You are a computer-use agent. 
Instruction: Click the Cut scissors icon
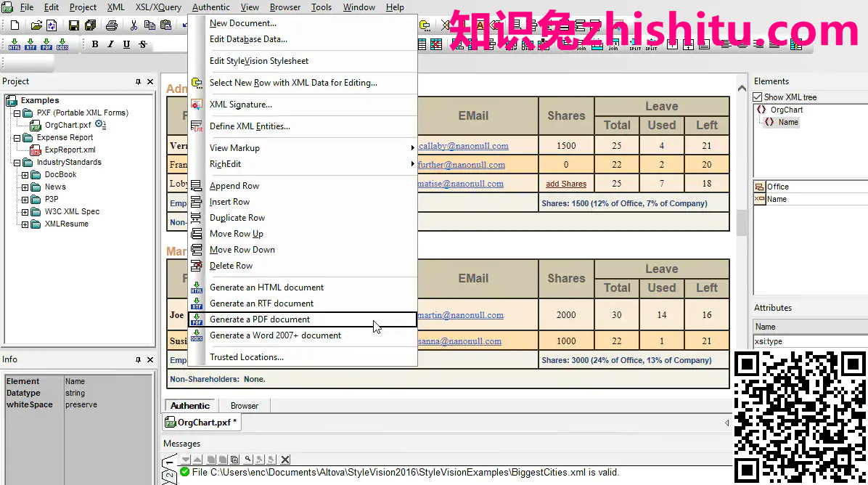coord(134,25)
